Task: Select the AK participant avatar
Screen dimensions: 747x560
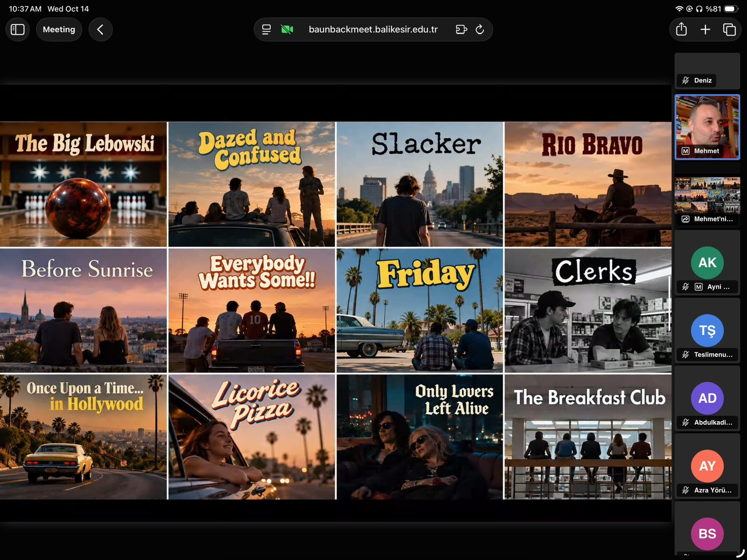Action: click(x=707, y=262)
